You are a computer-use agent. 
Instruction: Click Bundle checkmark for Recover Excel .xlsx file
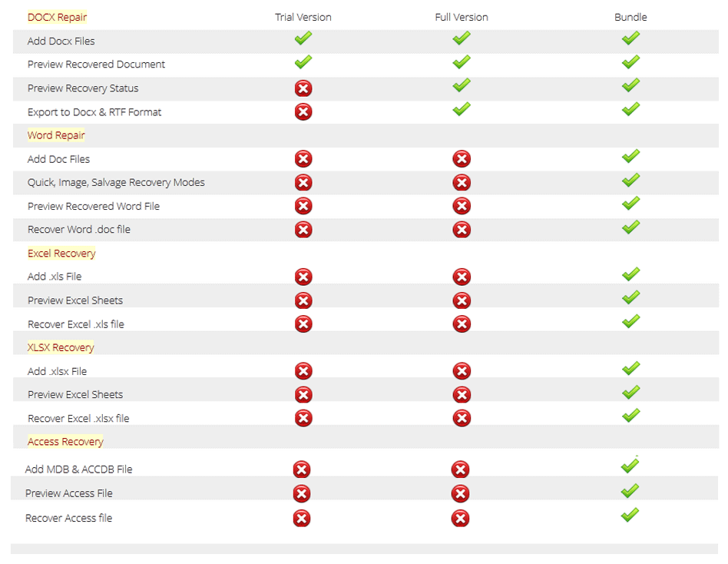coord(630,416)
